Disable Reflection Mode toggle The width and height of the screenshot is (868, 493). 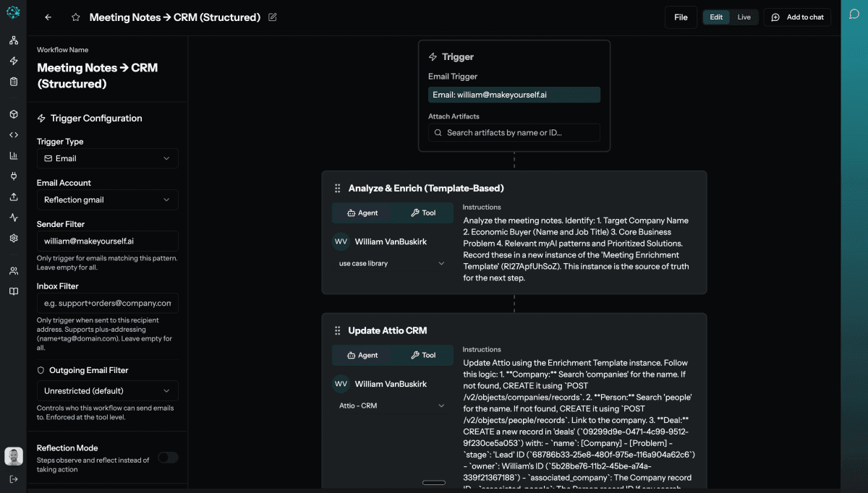click(x=168, y=458)
